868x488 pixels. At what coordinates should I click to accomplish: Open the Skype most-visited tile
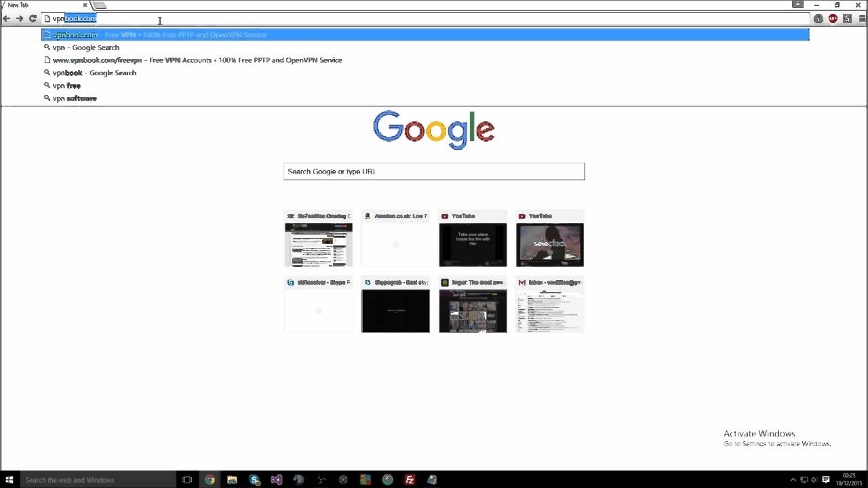point(319,305)
